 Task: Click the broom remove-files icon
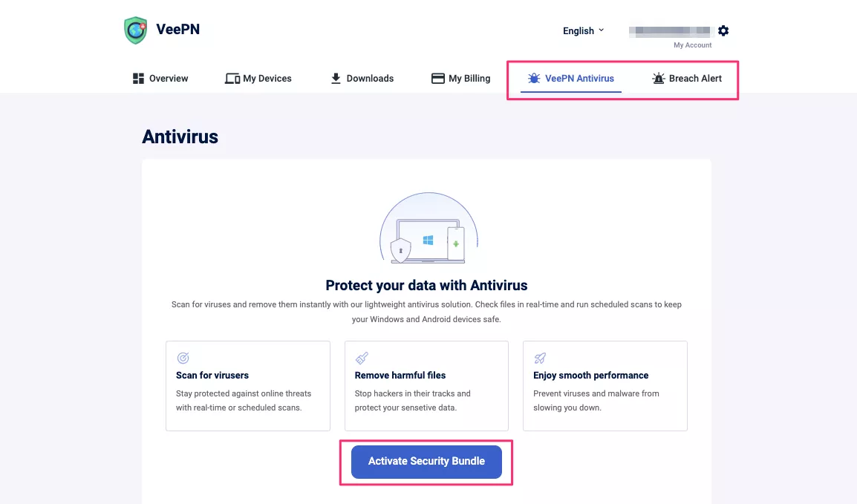[x=362, y=358]
